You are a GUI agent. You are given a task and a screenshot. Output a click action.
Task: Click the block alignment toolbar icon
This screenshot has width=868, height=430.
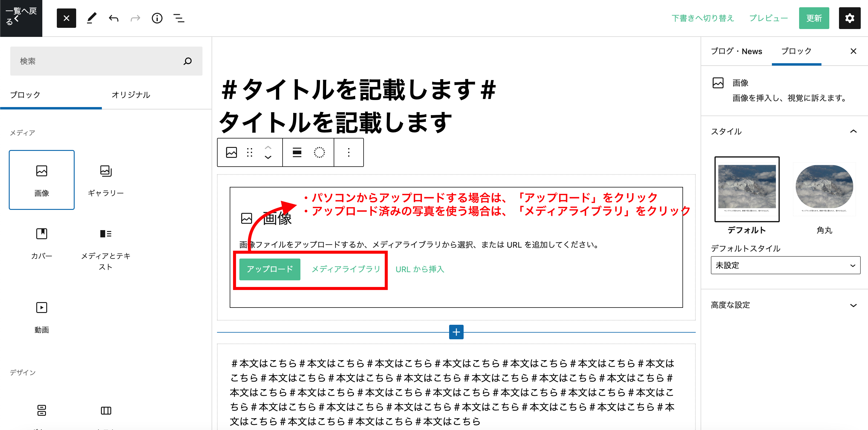(297, 152)
